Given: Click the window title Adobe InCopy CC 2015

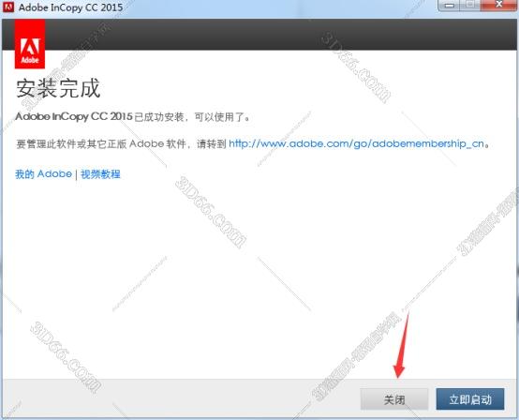Looking at the screenshot, I should pyautogui.click(x=70, y=7).
